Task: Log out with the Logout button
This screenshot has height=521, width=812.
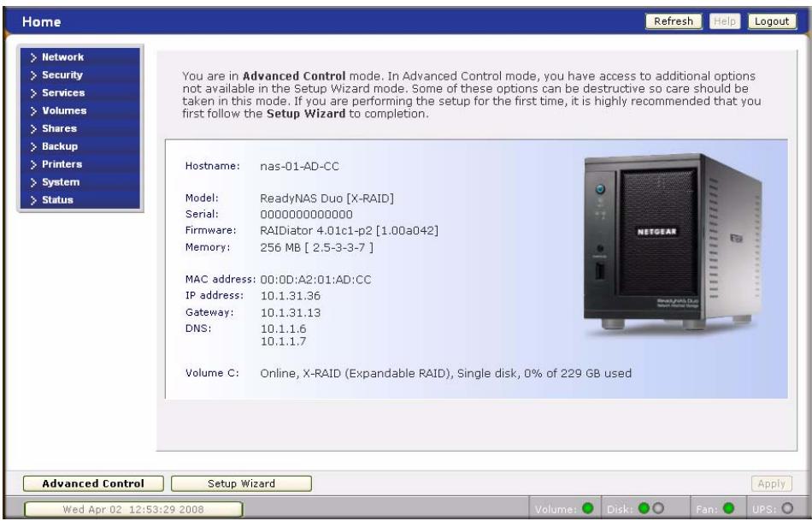Action: click(x=772, y=21)
